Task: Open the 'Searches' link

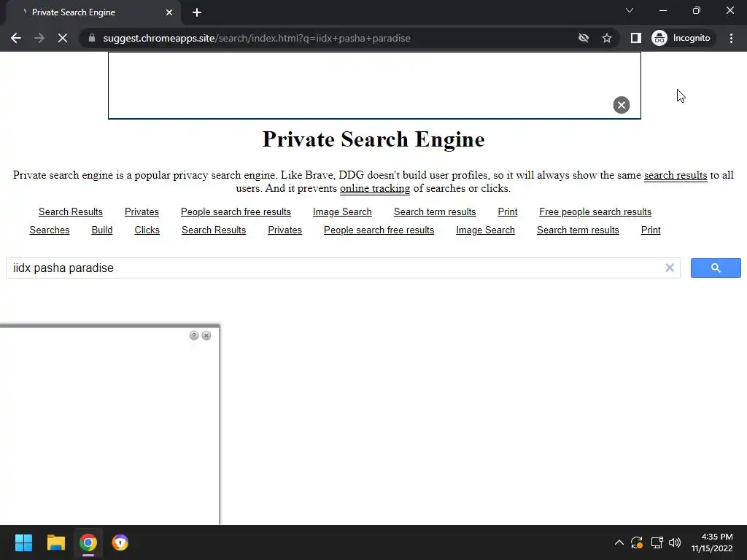Action: 50,230
